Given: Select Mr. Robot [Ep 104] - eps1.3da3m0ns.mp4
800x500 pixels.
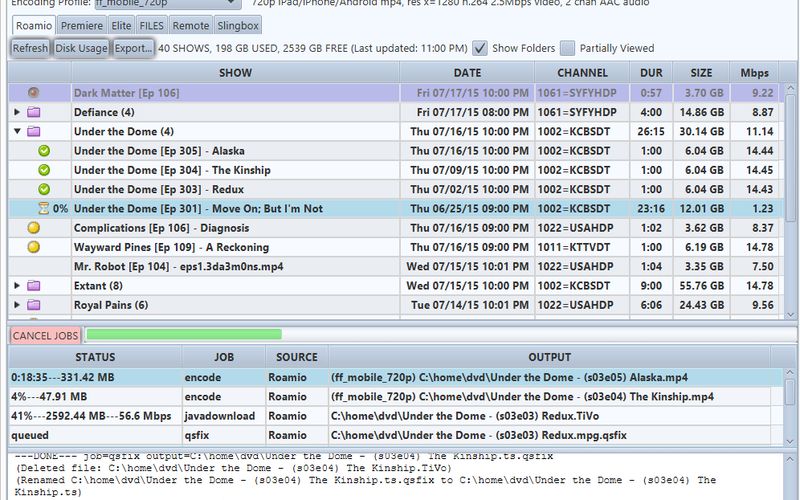Looking at the screenshot, I should pos(179,266).
